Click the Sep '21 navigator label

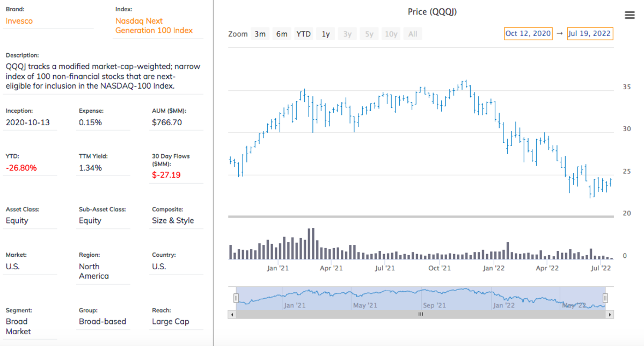tap(435, 305)
